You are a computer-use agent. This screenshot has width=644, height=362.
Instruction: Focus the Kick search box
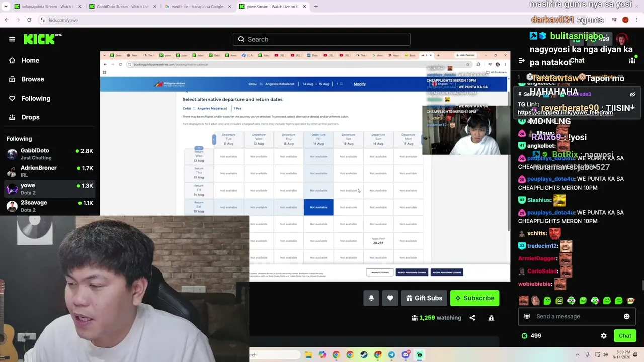(x=321, y=39)
